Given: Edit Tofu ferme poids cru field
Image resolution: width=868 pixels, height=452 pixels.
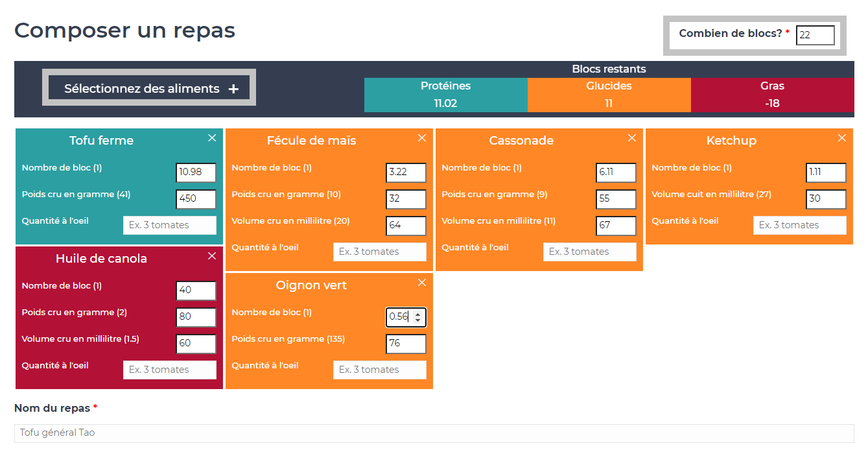Looking at the screenshot, I should coord(196,199).
